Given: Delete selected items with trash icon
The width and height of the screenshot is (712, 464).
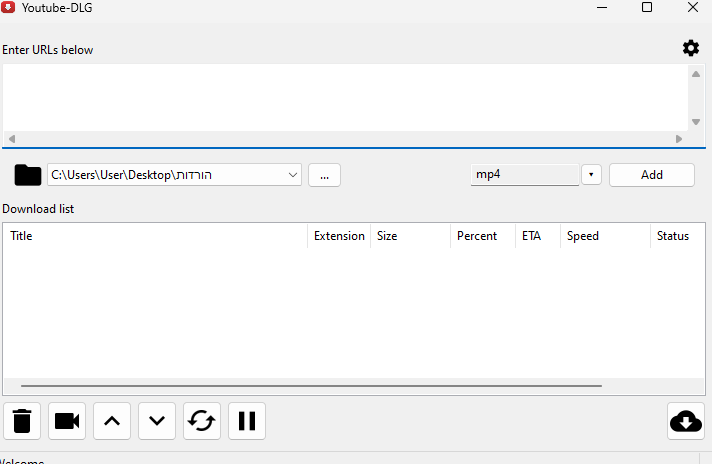Looking at the screenshot, I should click(22, 421).
